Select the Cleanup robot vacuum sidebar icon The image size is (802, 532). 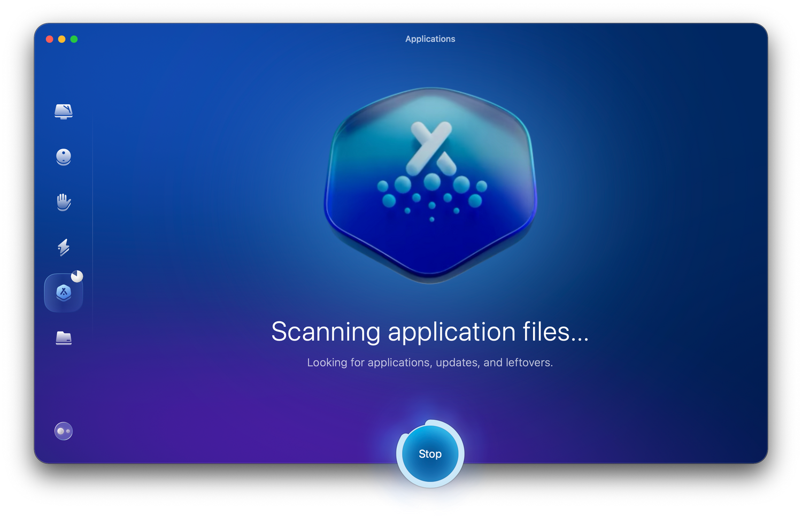64,157
